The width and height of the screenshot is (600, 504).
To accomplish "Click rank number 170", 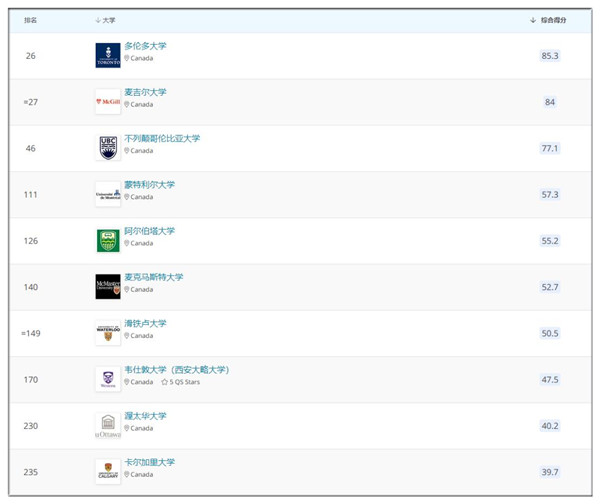I will coord(31,380).
